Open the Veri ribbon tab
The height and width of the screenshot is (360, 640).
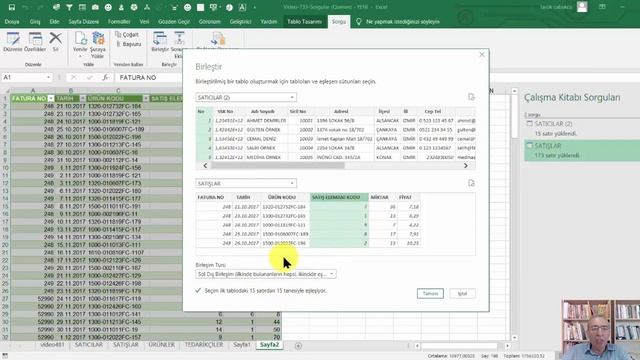(144, 22)
